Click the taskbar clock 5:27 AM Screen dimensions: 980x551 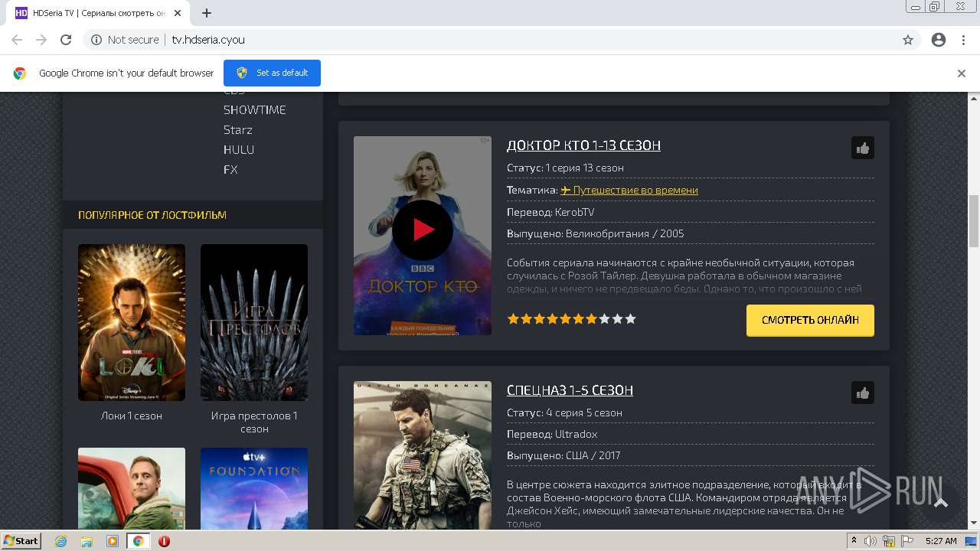click(x=941, y=541)
